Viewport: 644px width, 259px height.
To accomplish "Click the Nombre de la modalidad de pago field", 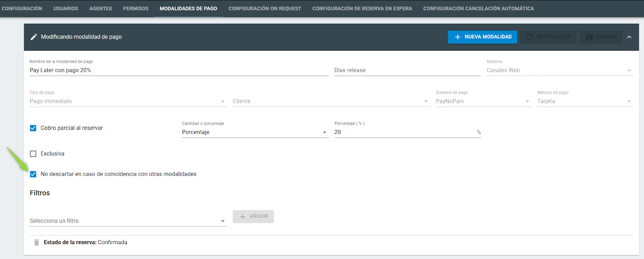I will [179, 70].
